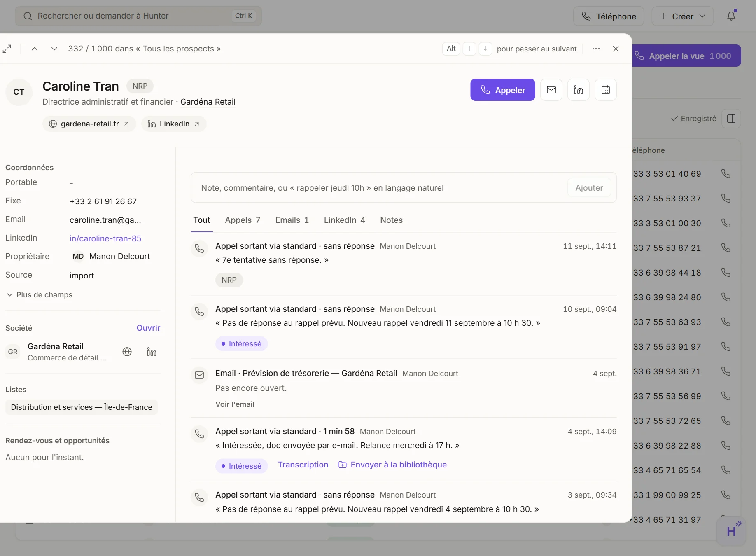
Task: Open Gardéna Retail LinkedIn icon in Société
Action: pyautogui.click(x=152, y=352)
